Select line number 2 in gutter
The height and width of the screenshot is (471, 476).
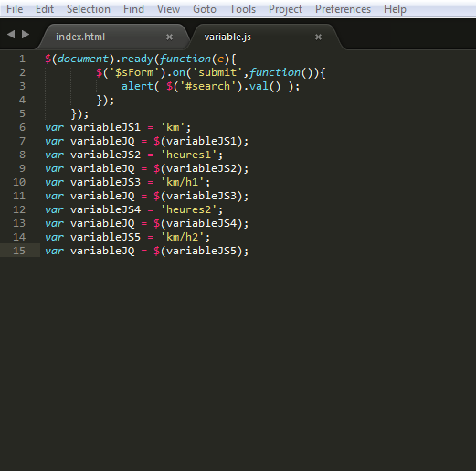click(22, 72)
